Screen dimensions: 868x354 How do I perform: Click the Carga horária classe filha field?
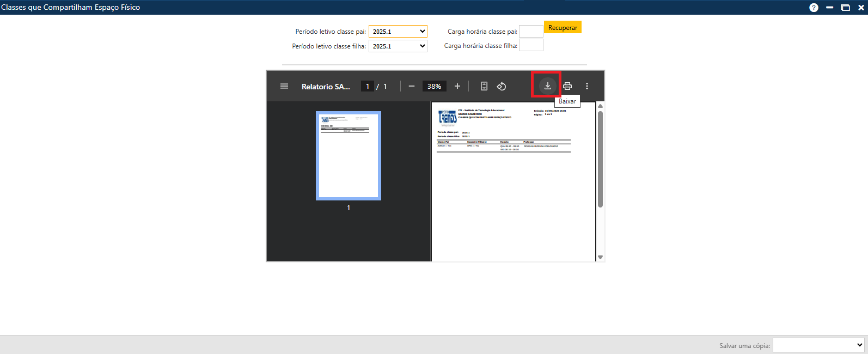click(x=530, y=46)
